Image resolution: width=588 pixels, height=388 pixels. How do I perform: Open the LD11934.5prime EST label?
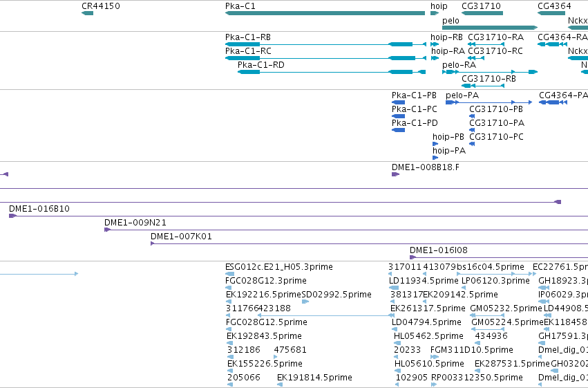pyautogui.click(x=424, y=281)
